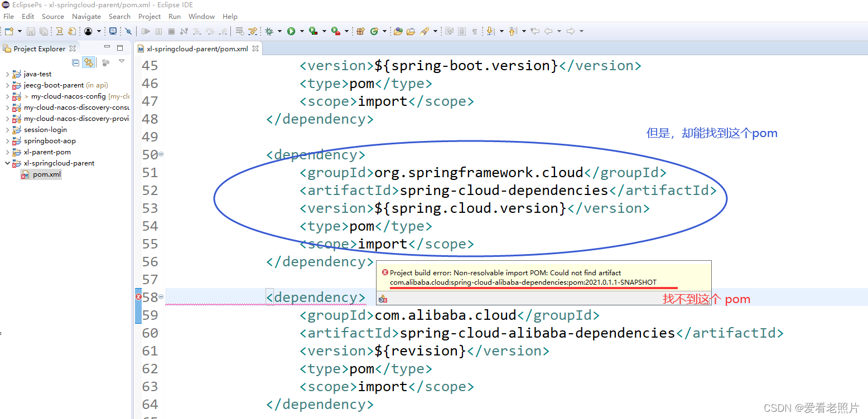Open the Forward history dropdown arrow
868x419 pixels.
(581, 31)
